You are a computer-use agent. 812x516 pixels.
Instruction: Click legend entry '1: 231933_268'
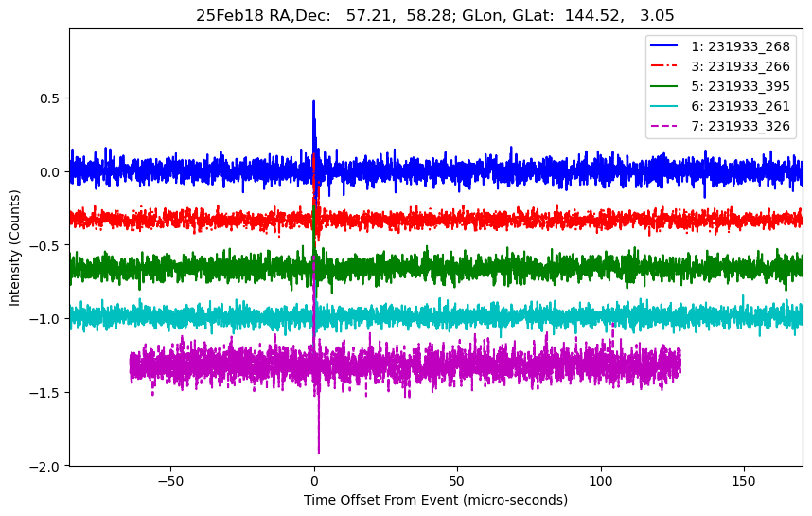(x=740, y=46)
